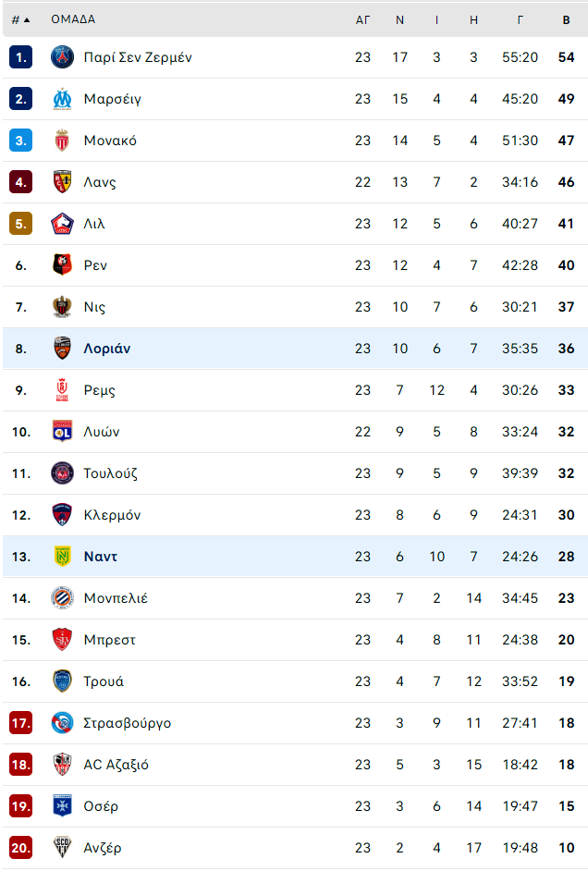Open the Lille club logo
Image resolution: width=588 pixels, height=871 pixels.
click(x=62, y=224)
